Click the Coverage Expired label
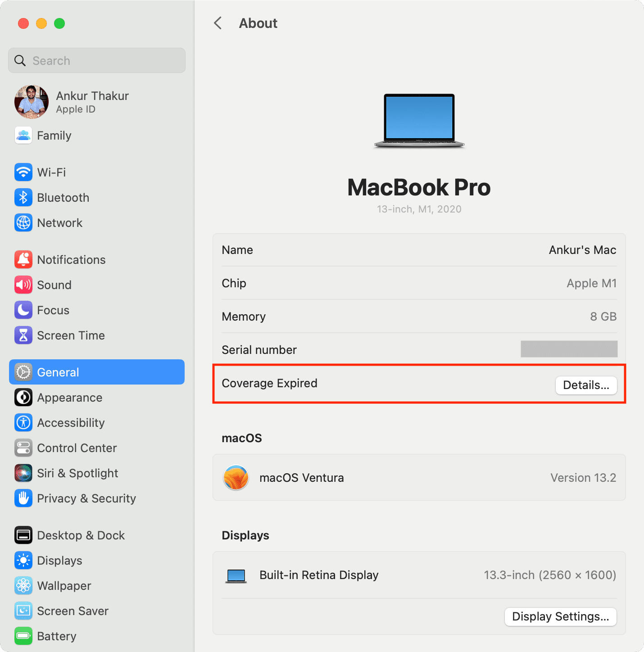The image size is (644, 652). pyautogui.click(x=270, y=383)
